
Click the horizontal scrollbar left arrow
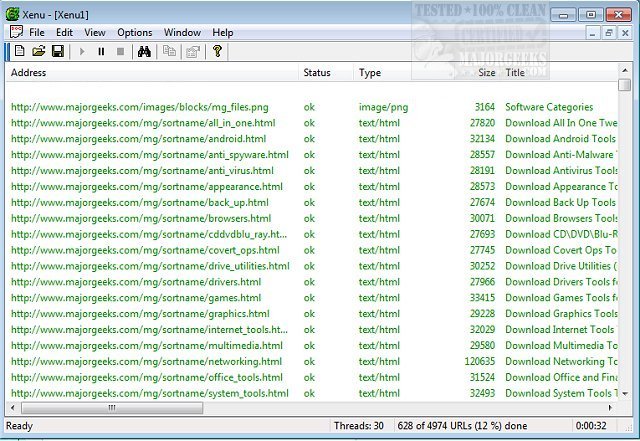click(13, 408)
